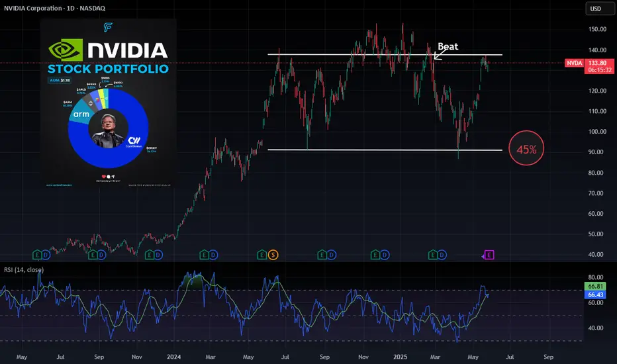617x364 pixels.
Task: Click the RSI (14, close) indicator legend
Action: (24, 270)
